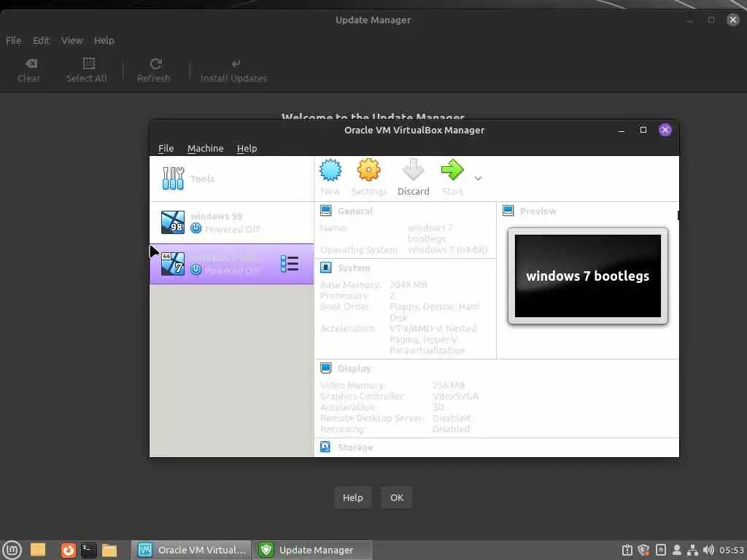Click the Video Memory value 256 MB
This screenshot has height=560, width=747.
tap(449, 385)
